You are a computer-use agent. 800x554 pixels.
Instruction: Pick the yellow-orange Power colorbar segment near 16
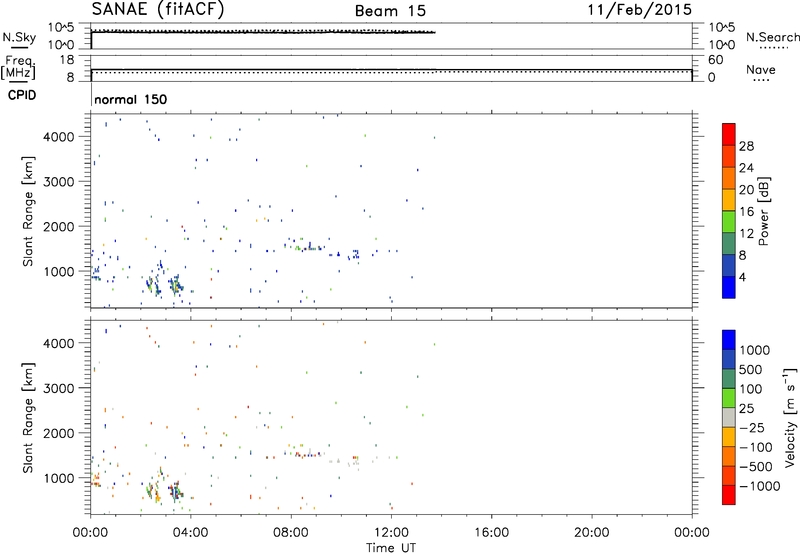point(729,199)
